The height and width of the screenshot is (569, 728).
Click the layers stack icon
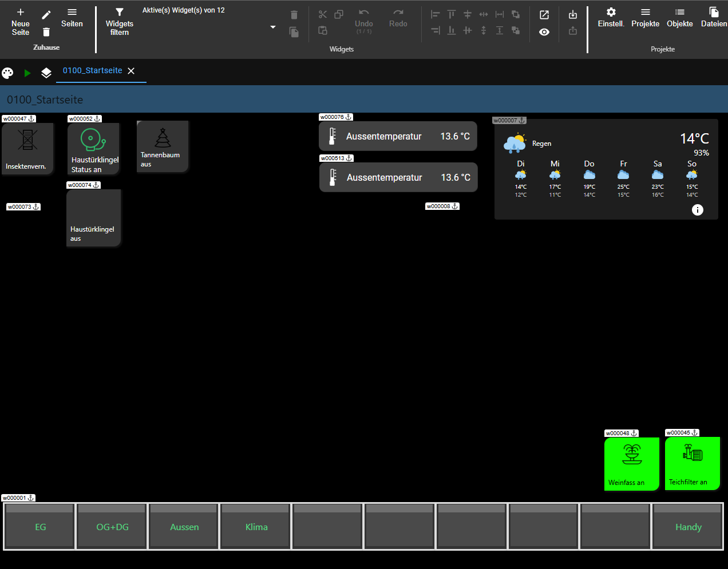[x=46, y=73]
